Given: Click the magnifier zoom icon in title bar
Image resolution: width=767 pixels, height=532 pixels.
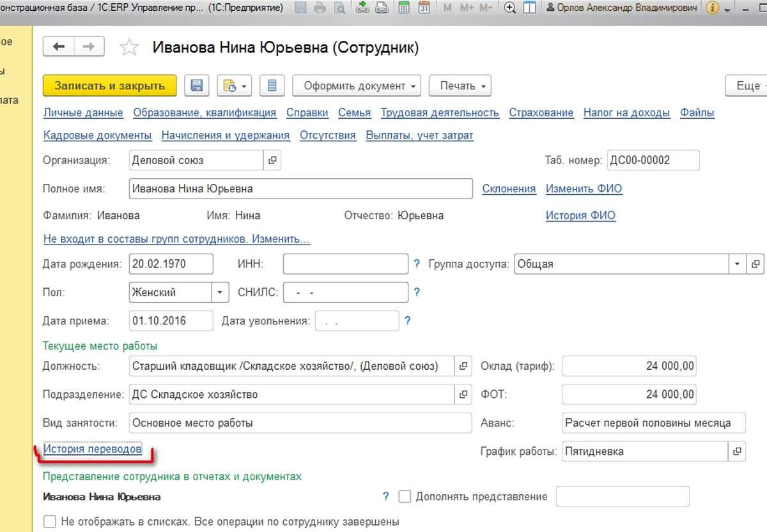Looking at the screenshot, I should tap(509, 8).
